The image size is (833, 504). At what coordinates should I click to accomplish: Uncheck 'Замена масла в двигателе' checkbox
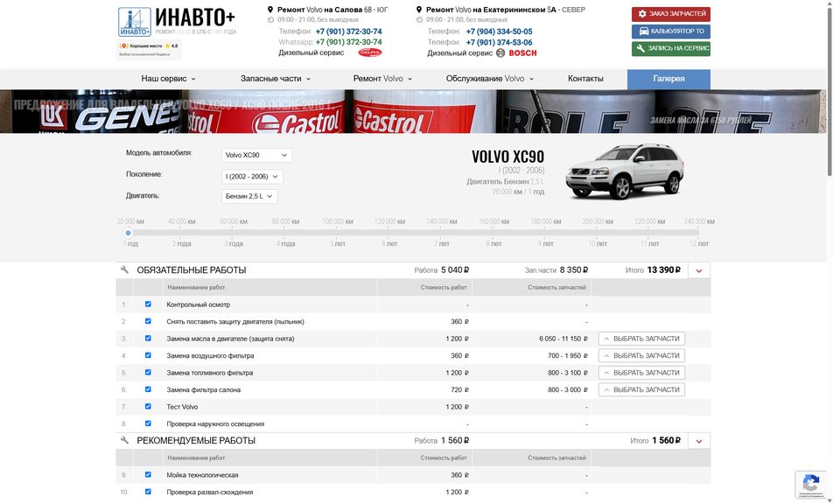(x=148, y=339)
